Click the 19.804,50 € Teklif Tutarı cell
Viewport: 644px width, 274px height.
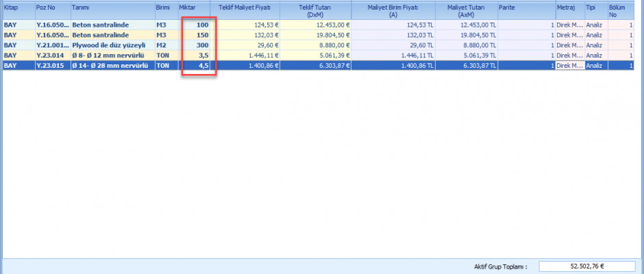point(315,36)
